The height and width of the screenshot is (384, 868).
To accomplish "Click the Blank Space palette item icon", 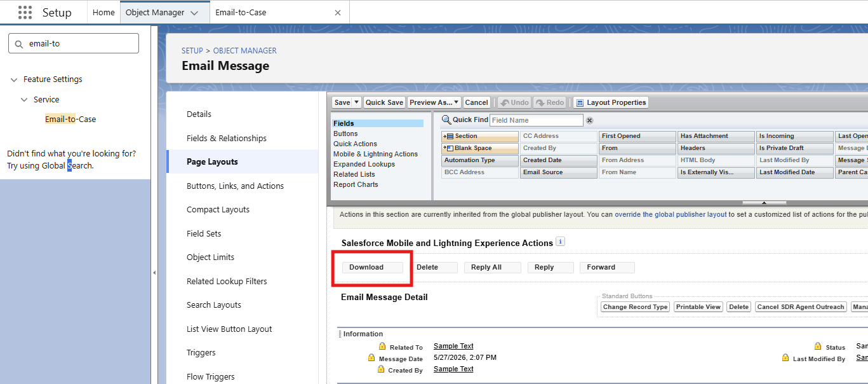I will [x=448, y=148].
